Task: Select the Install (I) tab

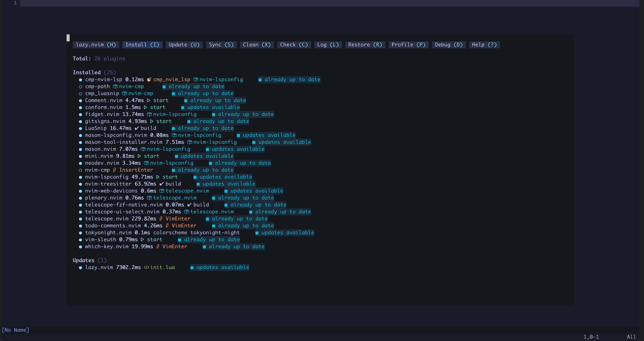Action: (x=142, y=45)
